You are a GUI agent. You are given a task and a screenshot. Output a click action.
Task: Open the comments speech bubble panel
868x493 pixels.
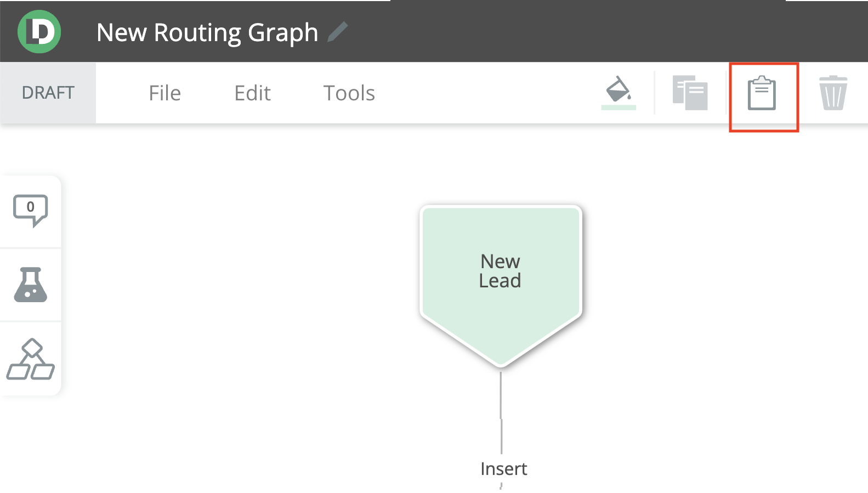pos(31,210)
